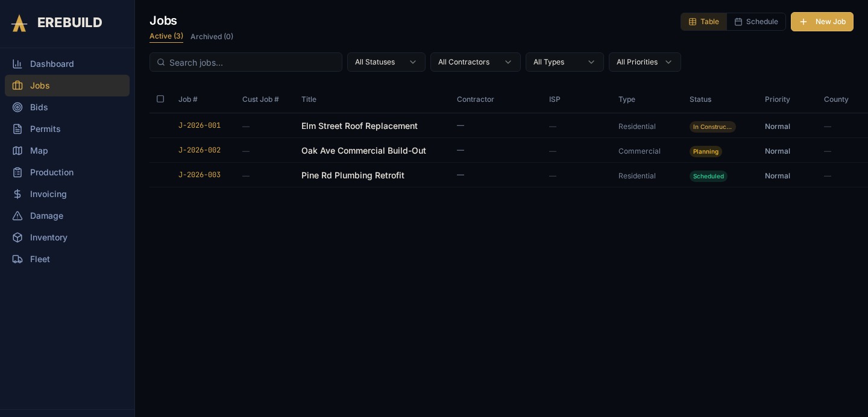This screenshot has height=417, width=868.
Task: Click the search magnifier icon
Action: 161,62
